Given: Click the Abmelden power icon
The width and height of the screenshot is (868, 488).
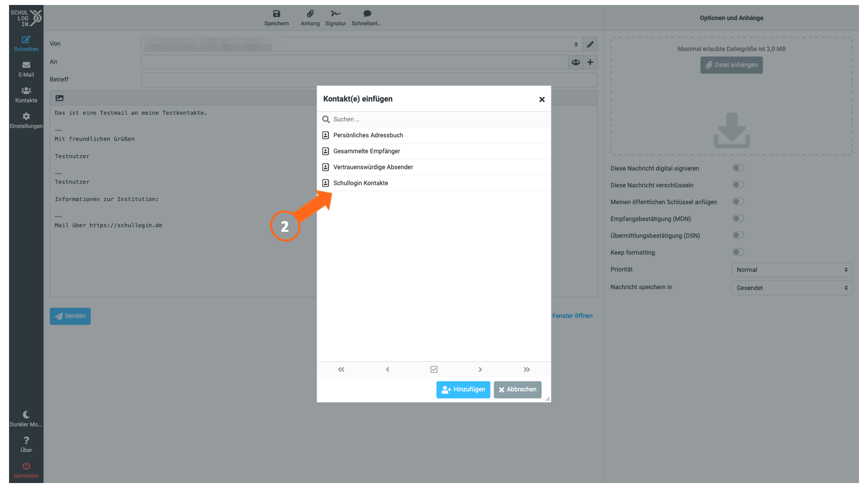Looking at the screenshot, I should pyautogui.click(x=26, y=466).
